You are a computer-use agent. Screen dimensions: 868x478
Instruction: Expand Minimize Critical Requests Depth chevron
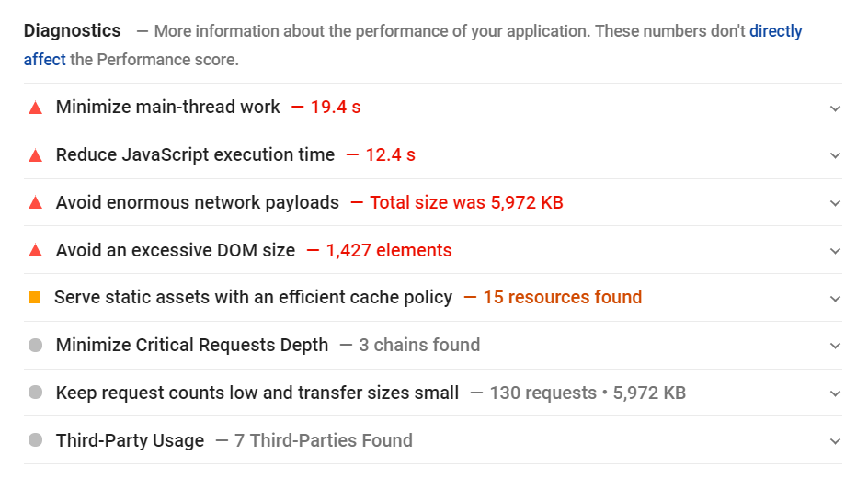pyautogui.click(x=835, y=347)
